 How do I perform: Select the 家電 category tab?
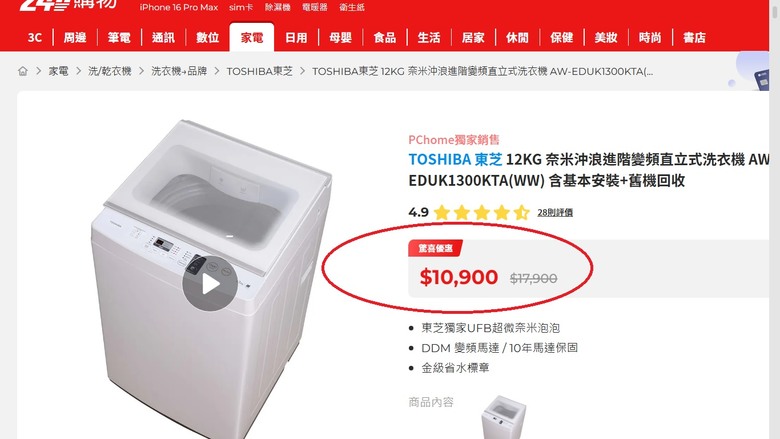pyautogui.click(x=252, y=38)
